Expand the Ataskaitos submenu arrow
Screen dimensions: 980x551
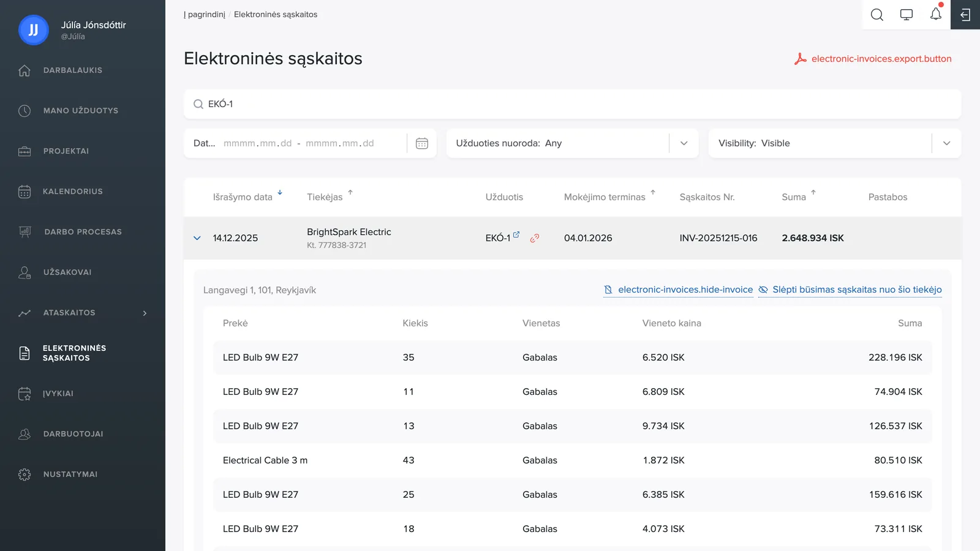pyautogui.click(x=145, y=313)
